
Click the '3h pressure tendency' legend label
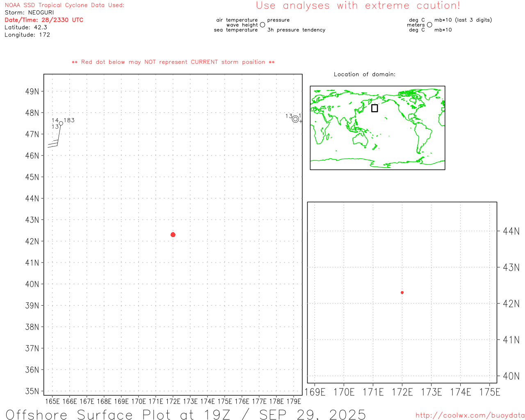pos(297,30)
